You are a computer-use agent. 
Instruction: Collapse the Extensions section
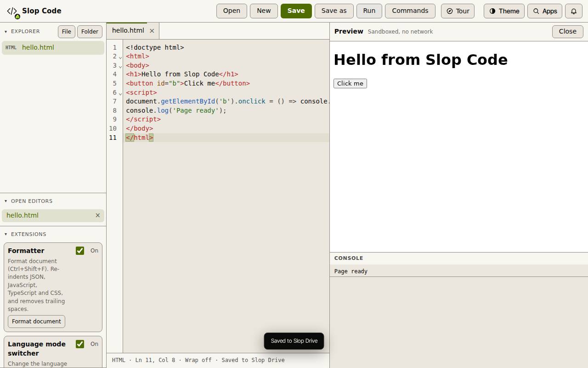(x=6, y=234)
